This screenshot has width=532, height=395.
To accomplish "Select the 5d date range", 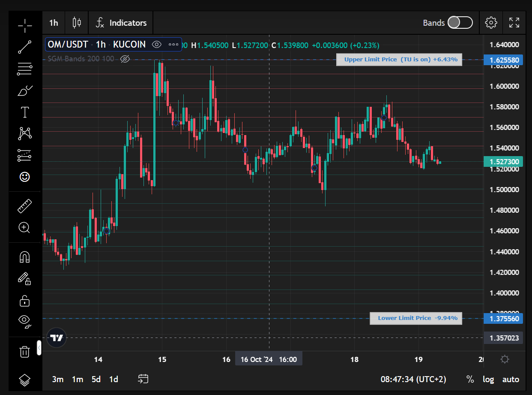I will click(96, 379).
